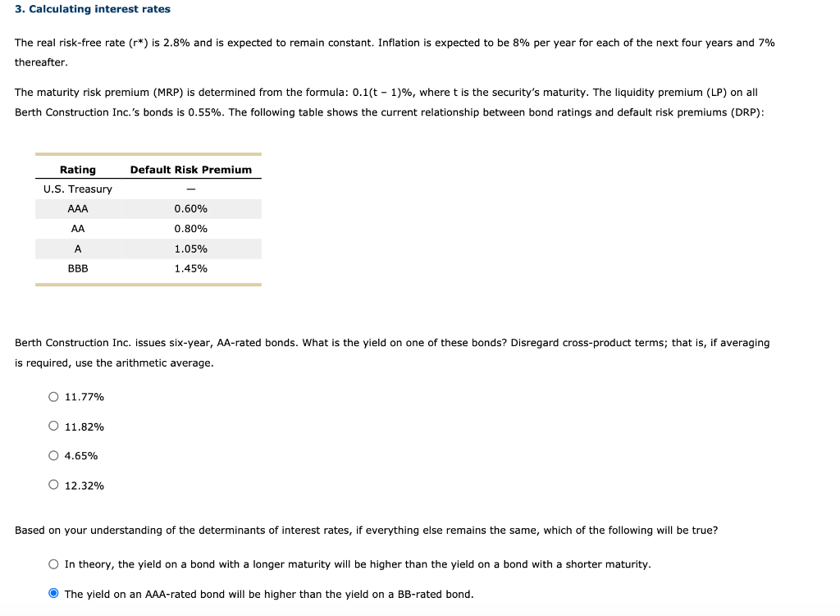Click the Default Risk Premium column header

tap(190, 170)
